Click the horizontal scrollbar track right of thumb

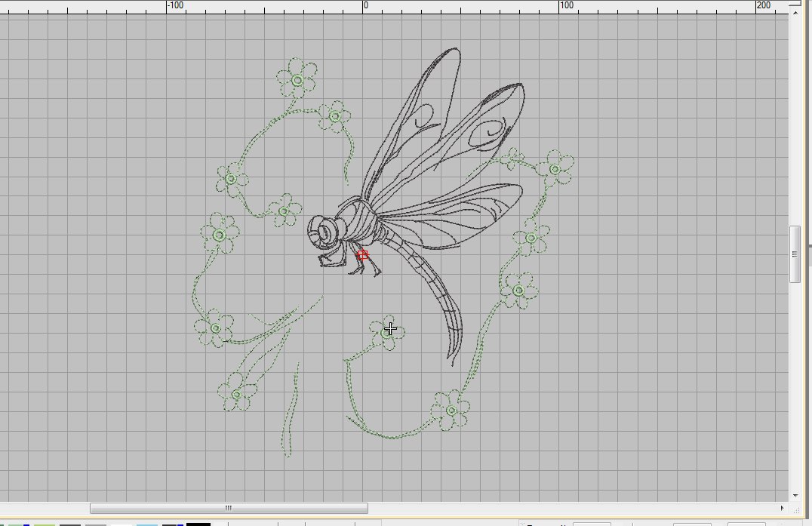[x=574, y=508]
